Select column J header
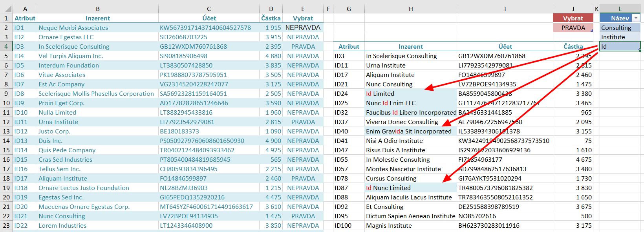This screenshot has height=232, width=644. point(573,9)
